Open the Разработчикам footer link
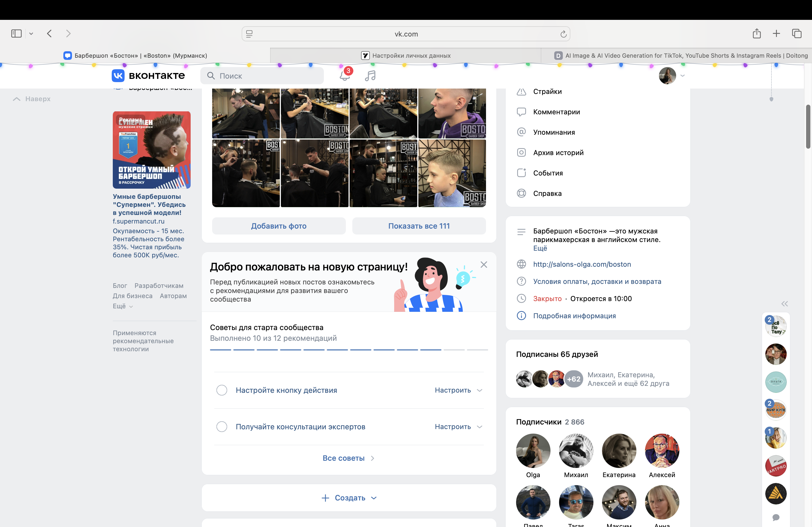 [159, 286]
